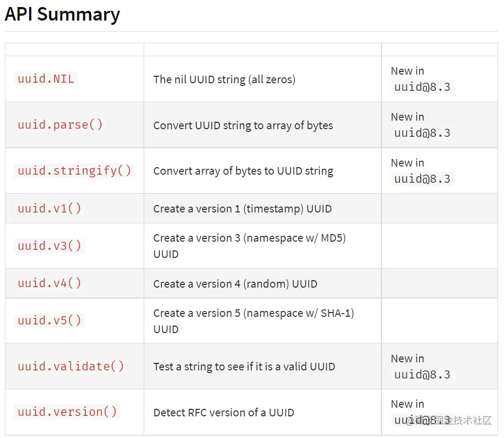The width and height of the screenshot is (504, 438).
Task: Open the uuid.v5() API link
Action: coord(49,320)
